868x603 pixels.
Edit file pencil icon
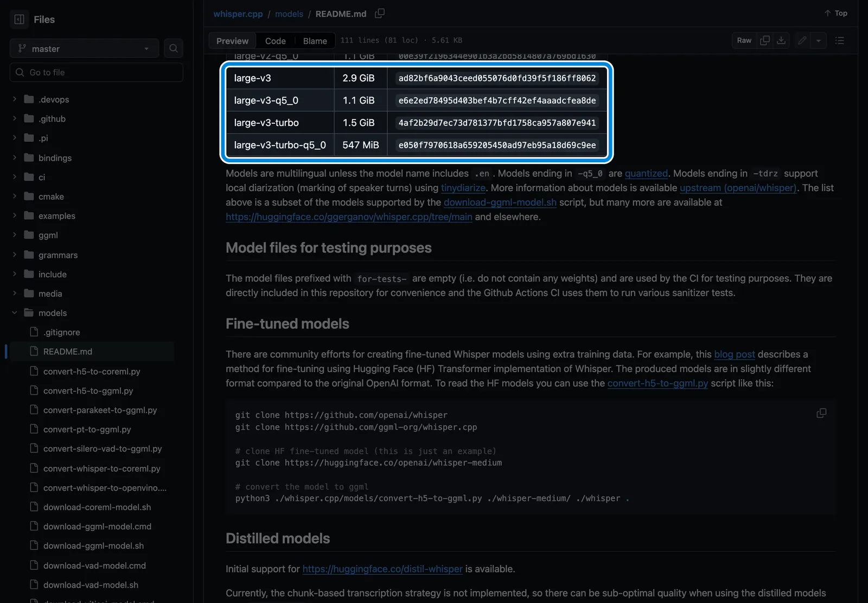click(802, 40)
